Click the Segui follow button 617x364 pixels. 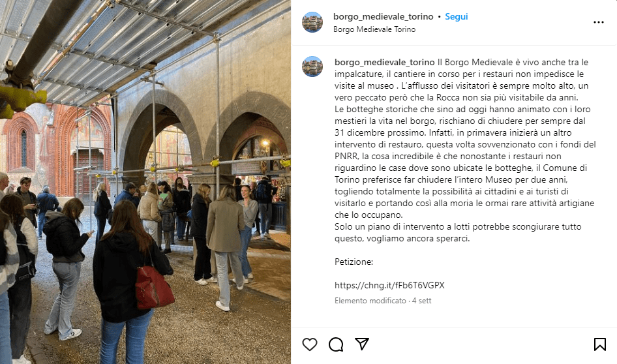click(456, 16)
